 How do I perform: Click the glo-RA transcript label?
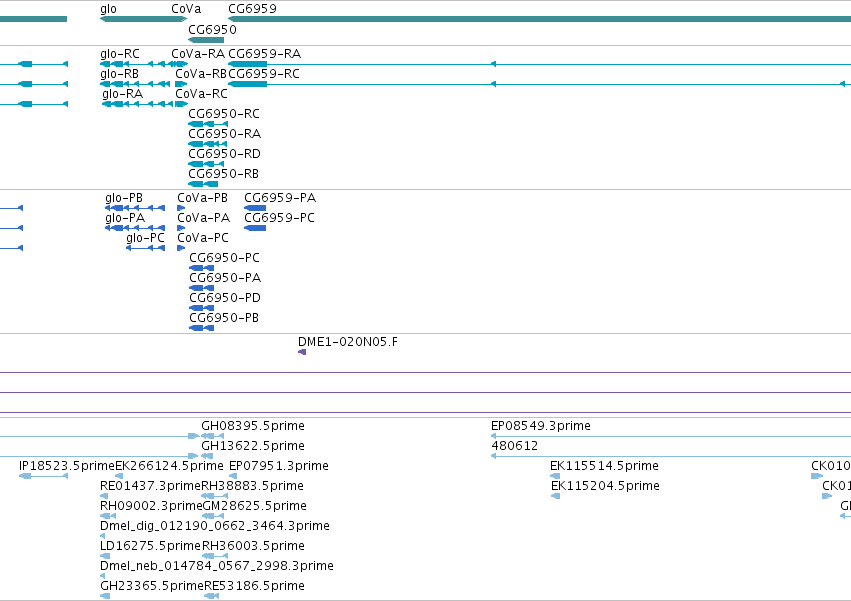tap(122, 94)
